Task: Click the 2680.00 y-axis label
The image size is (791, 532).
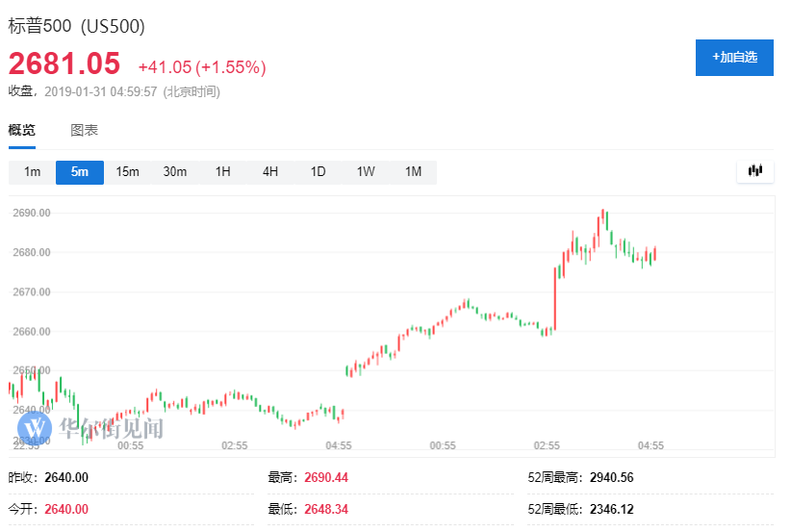Action: point(32,252)
